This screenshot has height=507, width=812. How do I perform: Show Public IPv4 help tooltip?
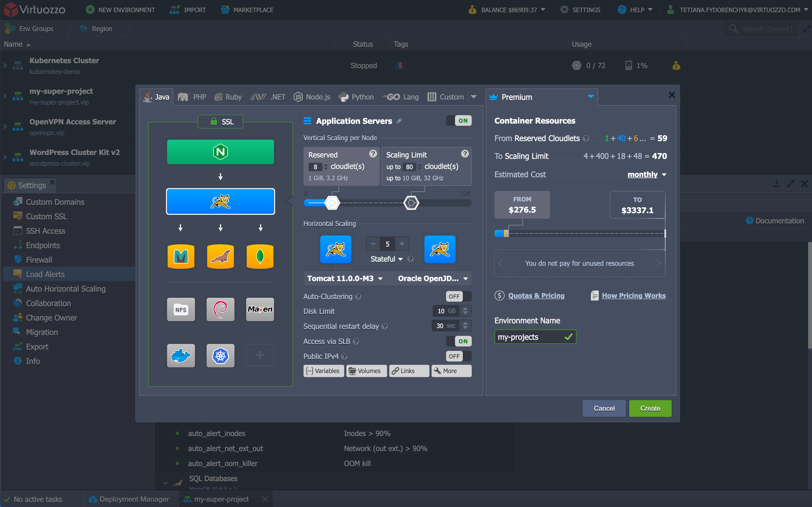344,356
